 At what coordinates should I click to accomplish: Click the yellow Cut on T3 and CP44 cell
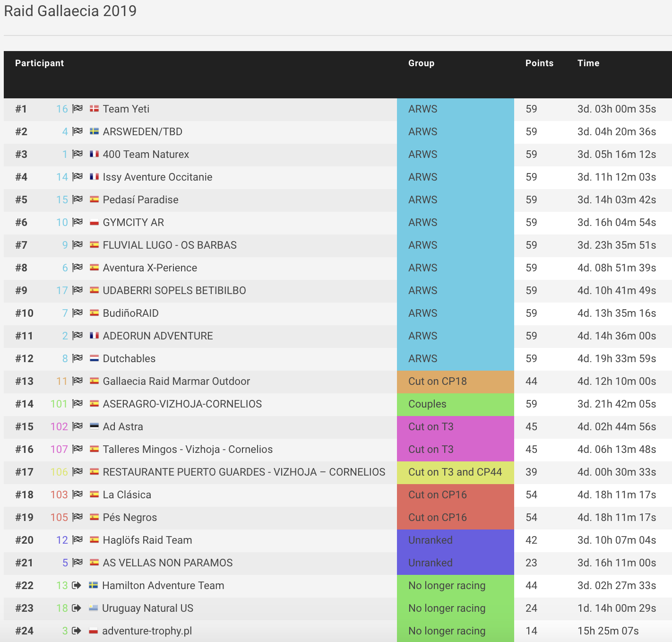pos(455,472)
